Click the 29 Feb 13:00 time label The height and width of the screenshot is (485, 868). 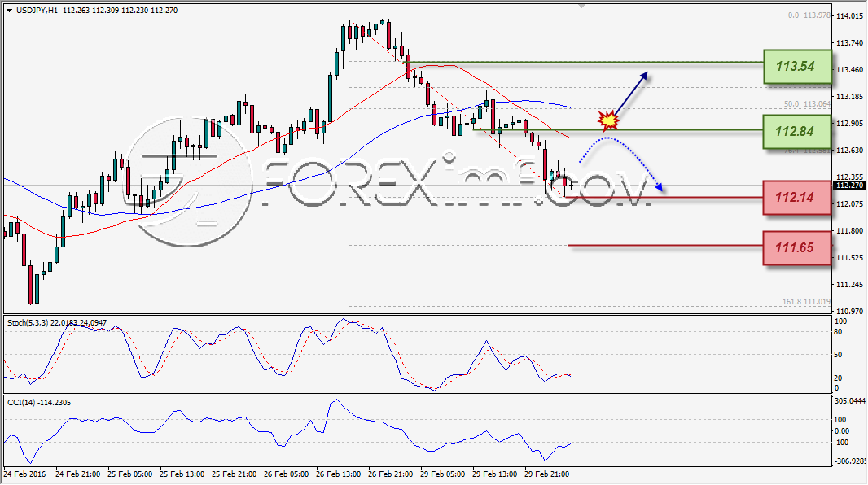tap(494, 474)
